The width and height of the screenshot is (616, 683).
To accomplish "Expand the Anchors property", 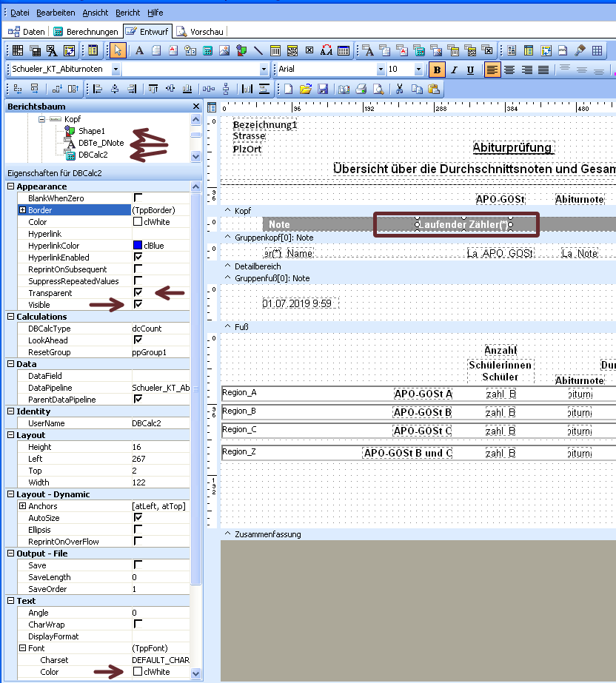I will pyautogui.click(x=22, y=505).
